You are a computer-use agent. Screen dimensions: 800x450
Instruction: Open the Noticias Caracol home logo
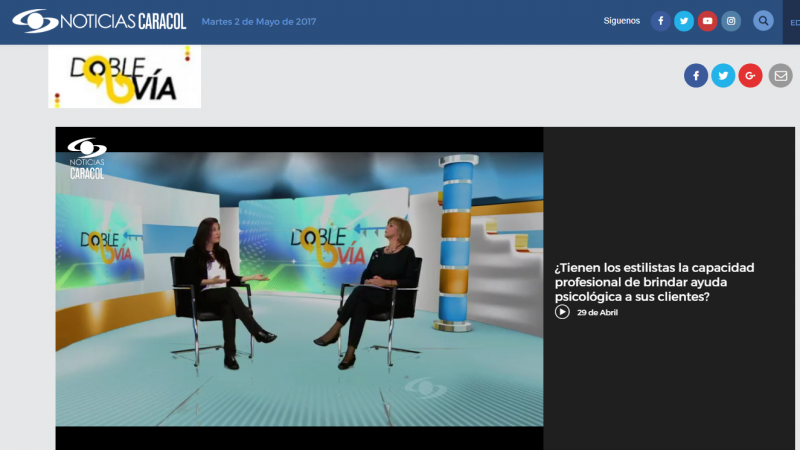click(99, 21)
